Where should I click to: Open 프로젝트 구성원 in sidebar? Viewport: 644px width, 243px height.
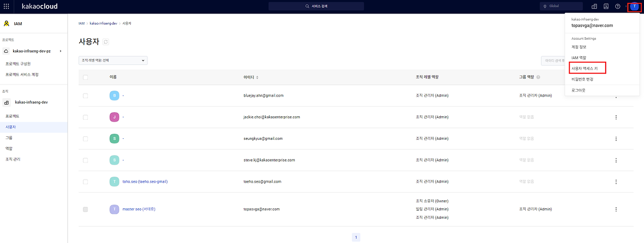pos(18,64)
